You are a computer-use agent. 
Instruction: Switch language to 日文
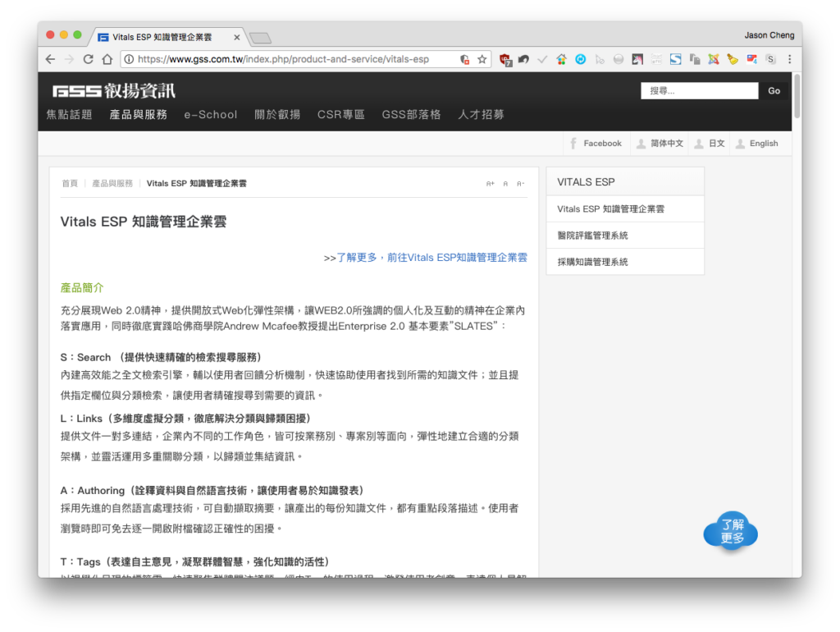710,144
